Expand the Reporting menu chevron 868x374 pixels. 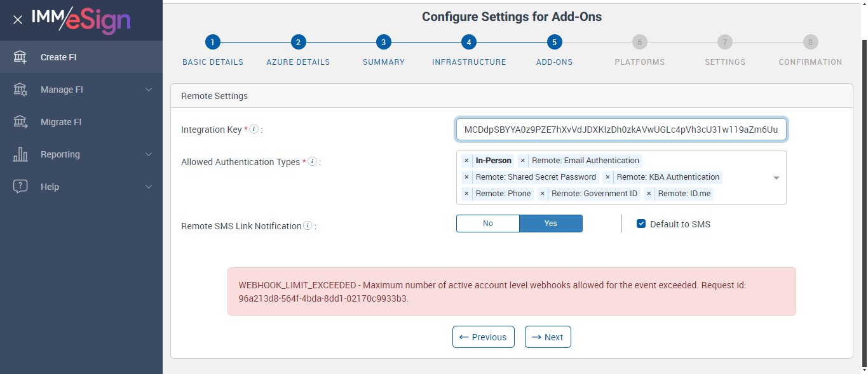149,154
